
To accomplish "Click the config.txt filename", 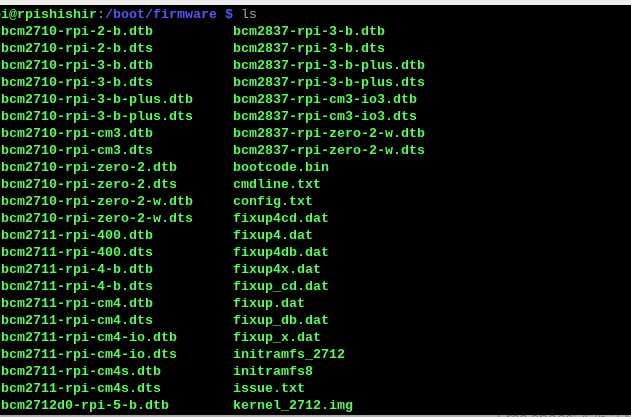I will pos(273,201).
